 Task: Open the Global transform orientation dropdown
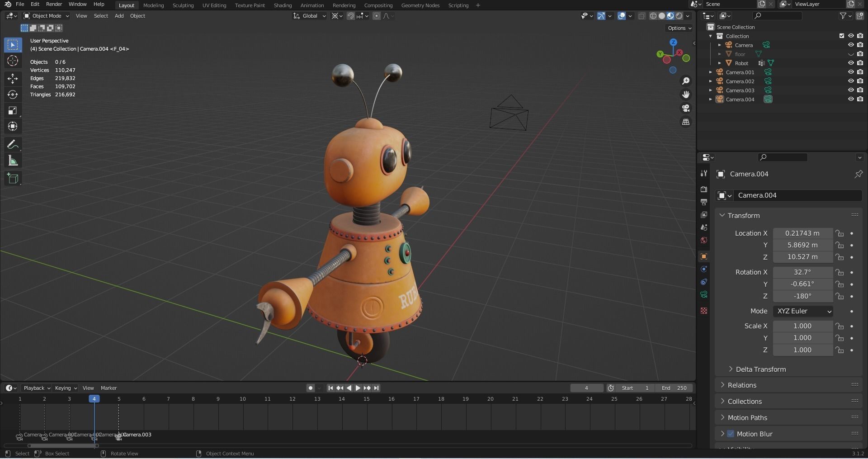click(x=310, y=16)
